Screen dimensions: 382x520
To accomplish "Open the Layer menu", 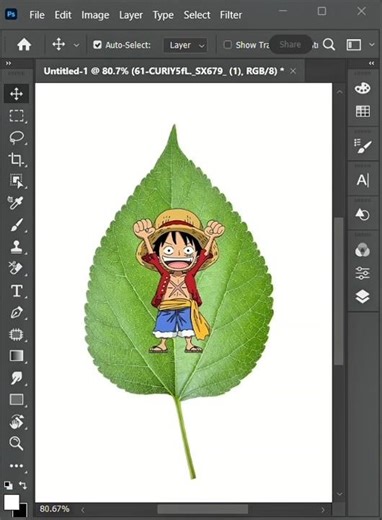I will (131, 15).
